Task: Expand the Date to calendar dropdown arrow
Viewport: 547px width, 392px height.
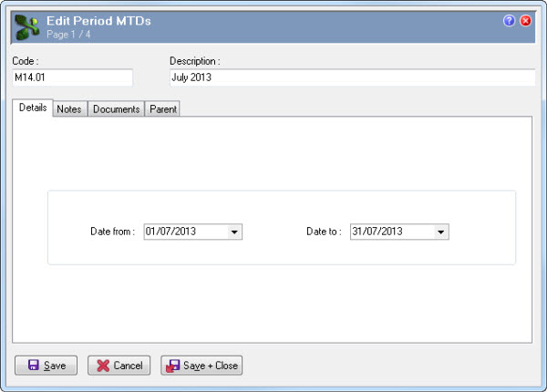Action: tap(441, 232)
